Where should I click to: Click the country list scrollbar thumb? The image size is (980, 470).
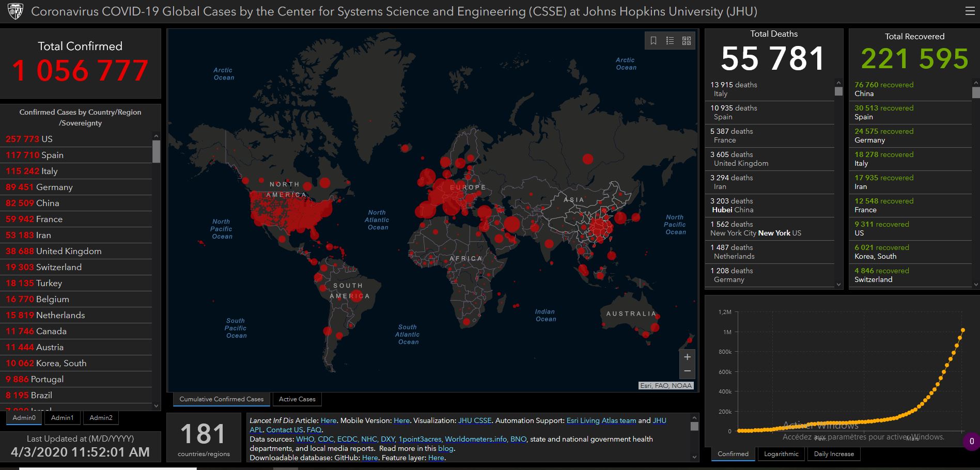(x=156, y=151)
